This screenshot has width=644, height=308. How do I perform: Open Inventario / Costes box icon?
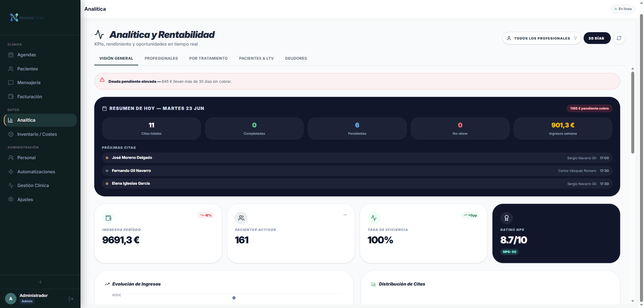click(11, 134)
